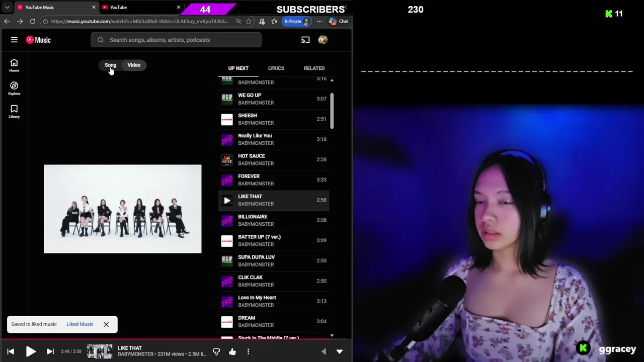Image resolution: width=644 pixels, height=362 pixels.
Task: Select the UP NEXT tab
Action: (x=238, y=68)
